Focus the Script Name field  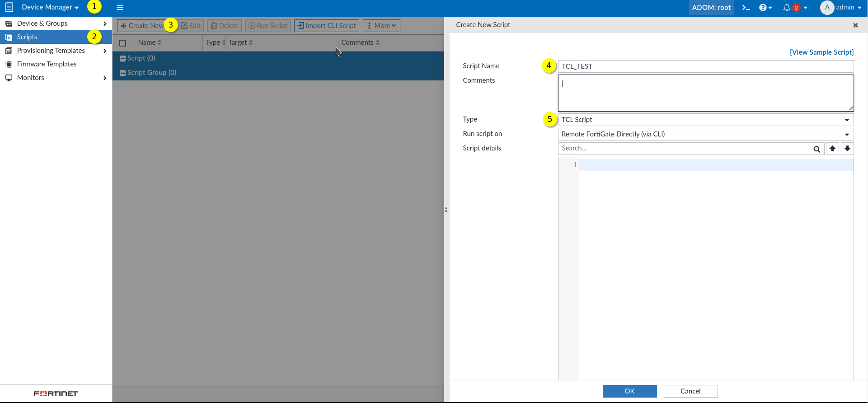tap(706, 66)
